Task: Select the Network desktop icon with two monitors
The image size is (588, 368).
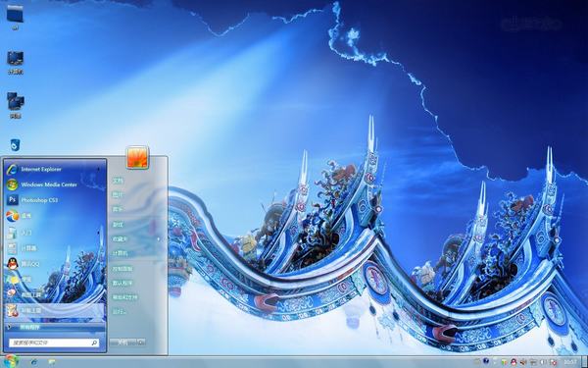Action: pos(16,105)
